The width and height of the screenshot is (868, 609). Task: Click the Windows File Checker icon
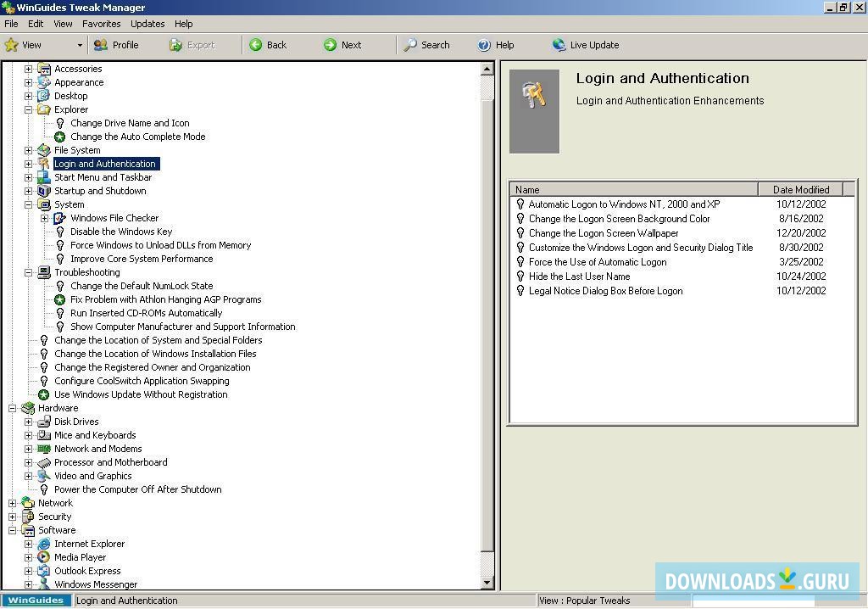coord(60,218)
